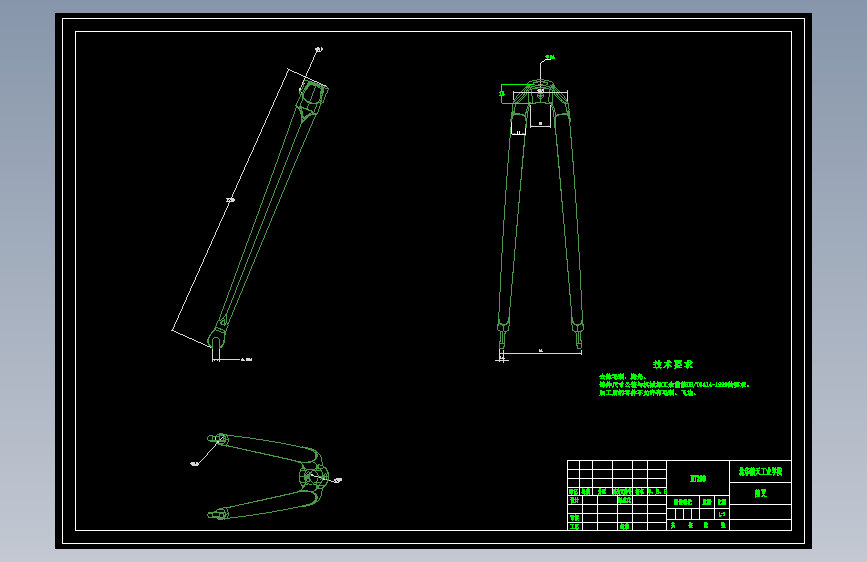
Task: Select the second line of the technical notes
Action: tap(673, 384)
